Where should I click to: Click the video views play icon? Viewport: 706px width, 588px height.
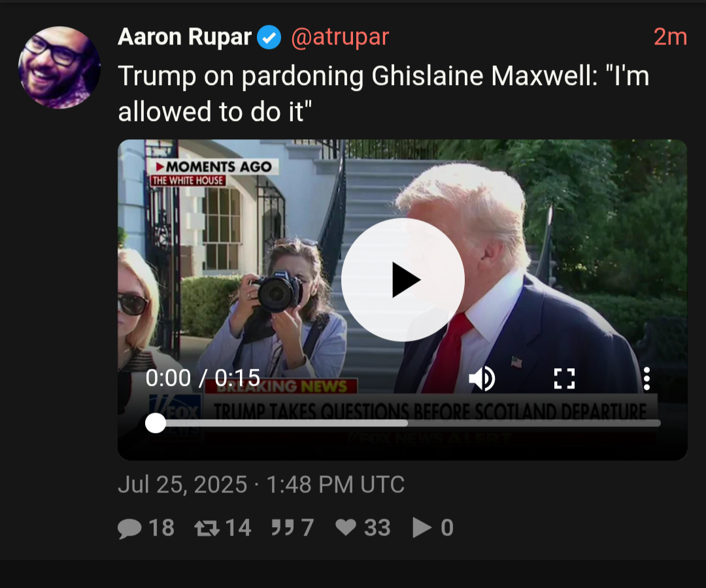422,528
